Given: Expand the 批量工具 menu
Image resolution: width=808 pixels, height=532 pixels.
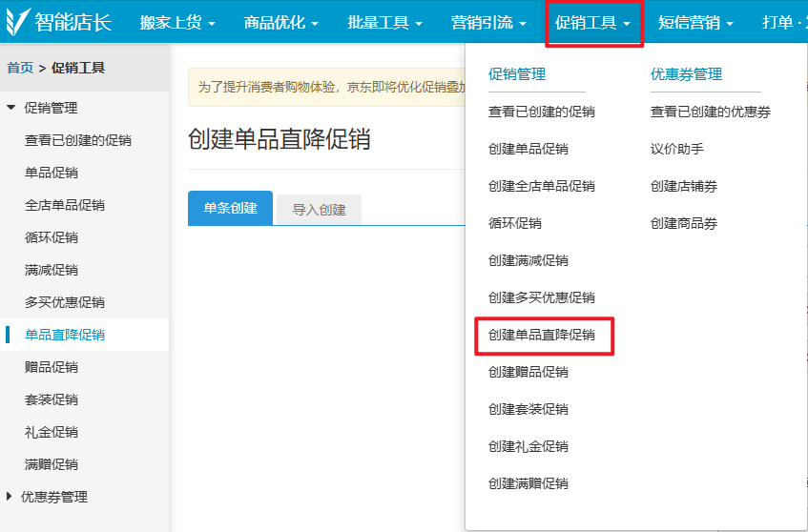Looking at the screenshot, I should pos(384,23).
